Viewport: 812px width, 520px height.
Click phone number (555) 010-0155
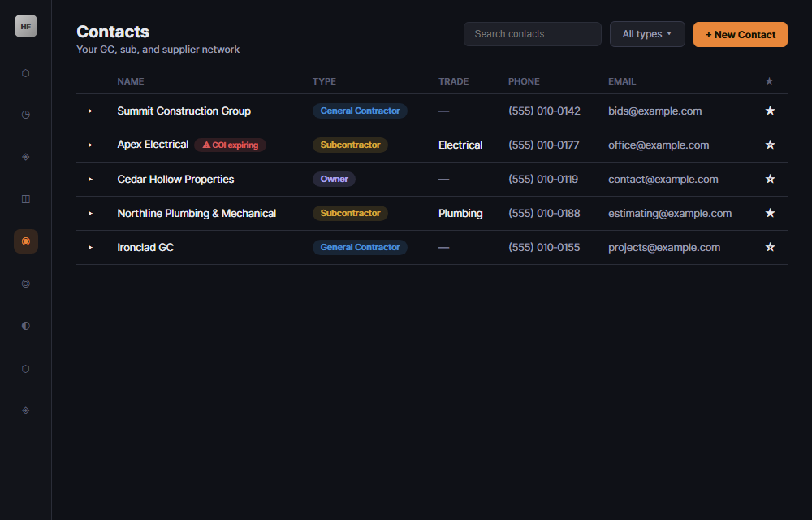(544, 248)
